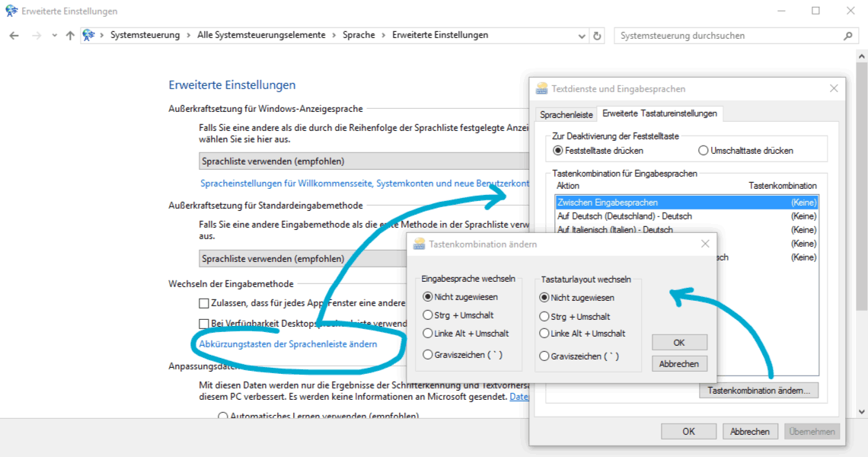Click the Tastenkombination column header
This screenshot has height=457, width=868.
(x=782, y=186)
